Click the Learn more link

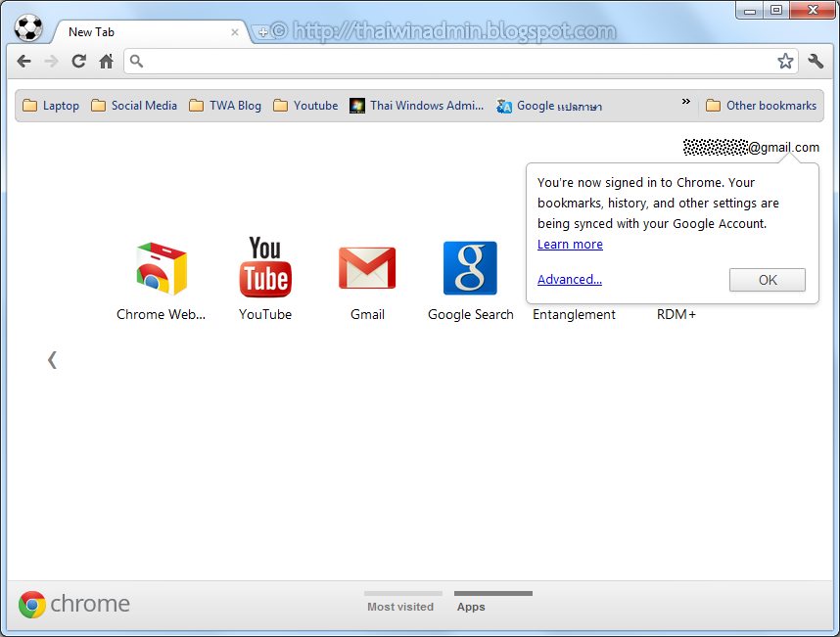(x=570, y=244)
